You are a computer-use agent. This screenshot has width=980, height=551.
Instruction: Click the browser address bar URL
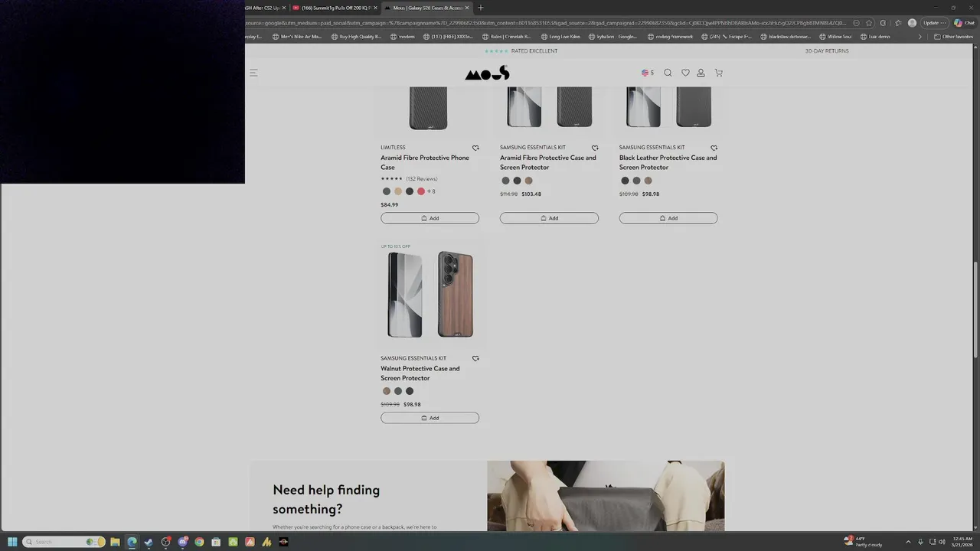(545, 23)
